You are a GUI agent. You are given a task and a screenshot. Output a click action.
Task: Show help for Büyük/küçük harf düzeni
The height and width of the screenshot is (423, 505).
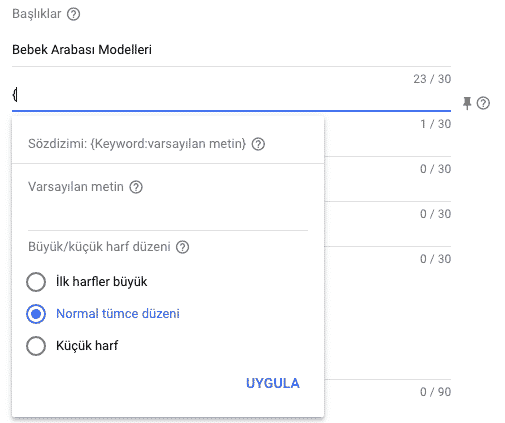coord(182,247)
